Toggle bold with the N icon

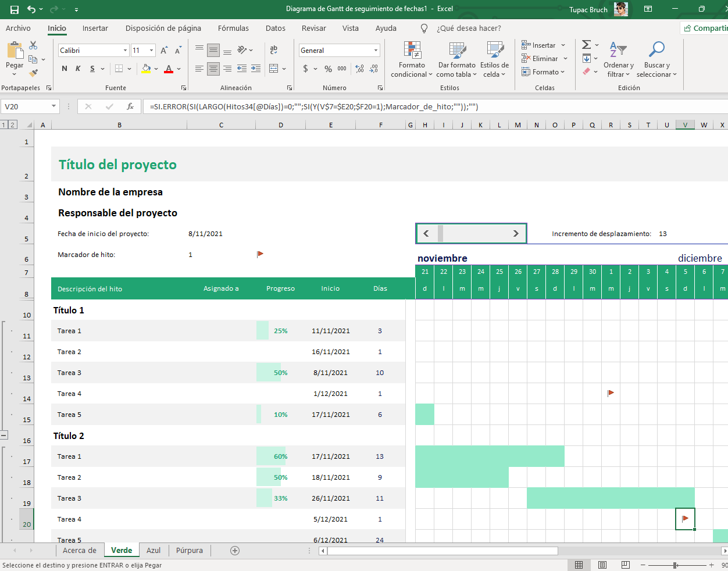point(64,69)
